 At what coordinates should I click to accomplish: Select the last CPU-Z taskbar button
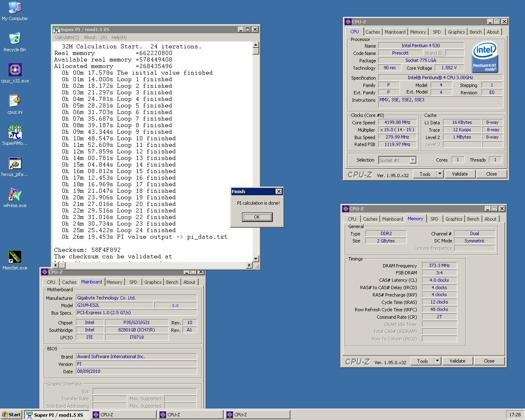(x=258, y=415)
